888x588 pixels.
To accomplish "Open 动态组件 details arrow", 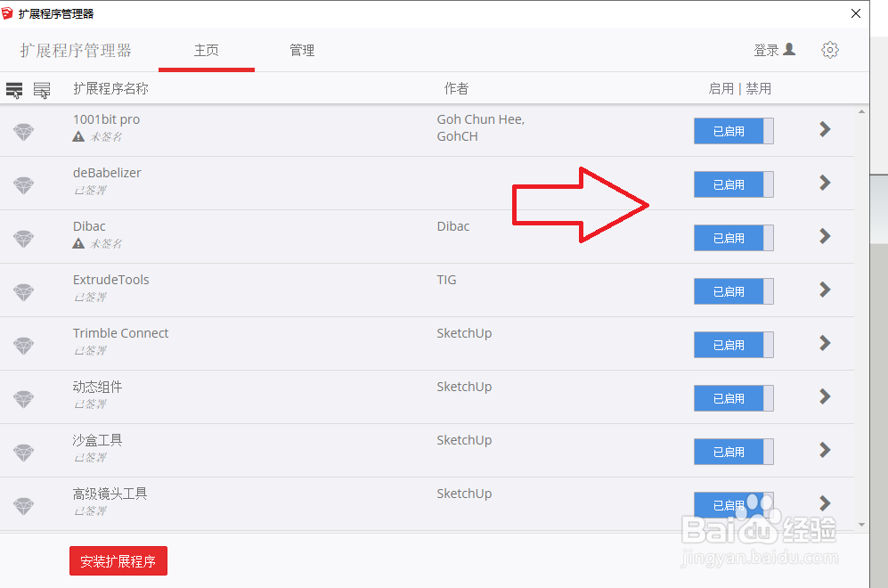I will point(825,396).
